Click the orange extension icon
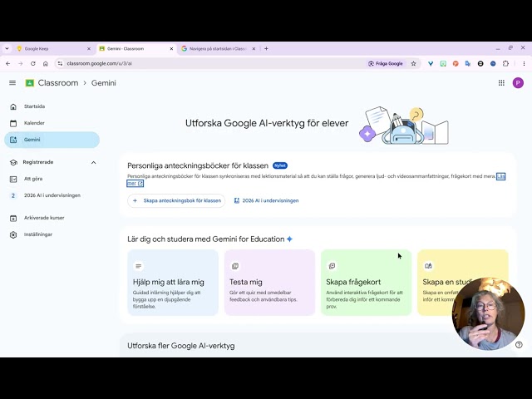Viewport: 532px width, 399px height. [456, 63]
